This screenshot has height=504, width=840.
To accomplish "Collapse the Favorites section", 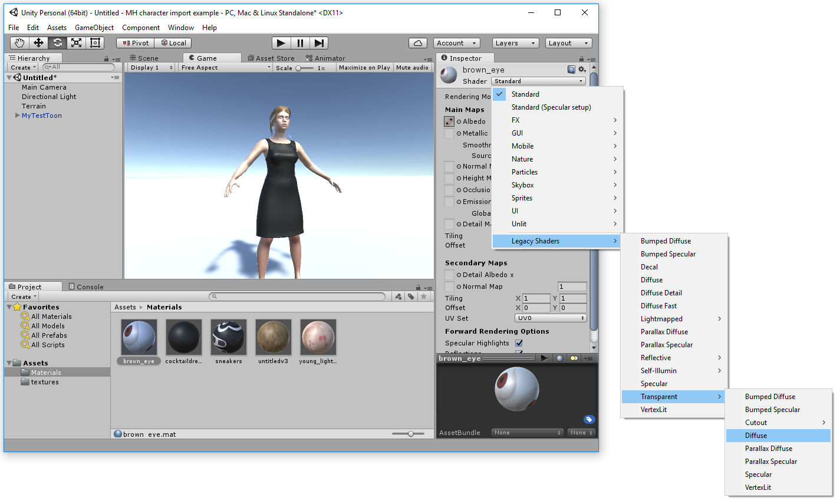I will [x=9, y=307].
